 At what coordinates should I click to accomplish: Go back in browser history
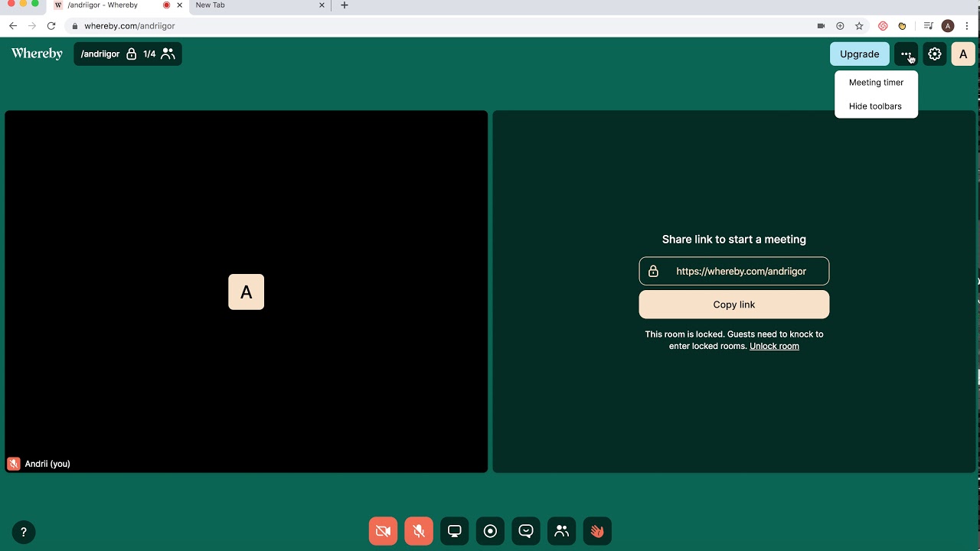pos(13,26)
